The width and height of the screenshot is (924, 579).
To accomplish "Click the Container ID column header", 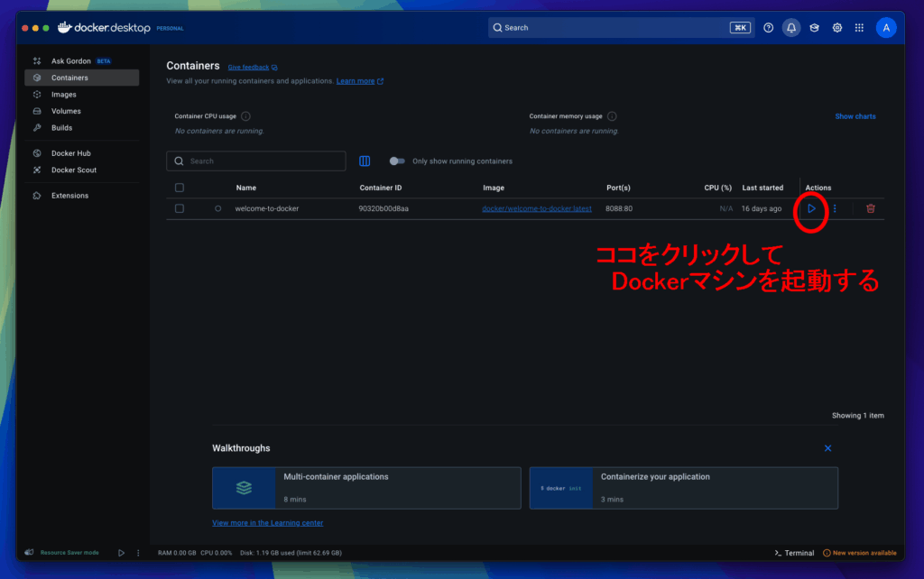I will tap(380, 188).
